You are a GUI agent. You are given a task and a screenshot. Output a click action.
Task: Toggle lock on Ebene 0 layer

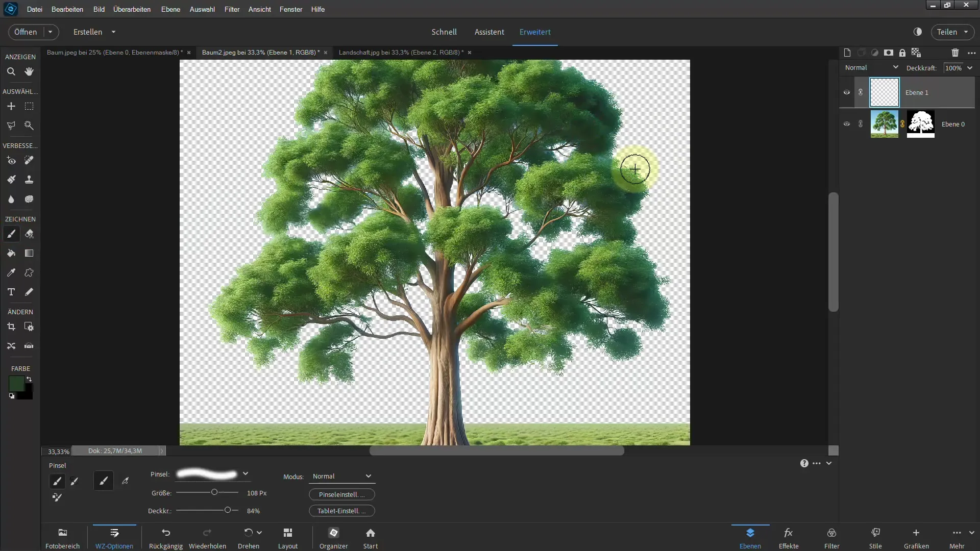coord(861,124)
